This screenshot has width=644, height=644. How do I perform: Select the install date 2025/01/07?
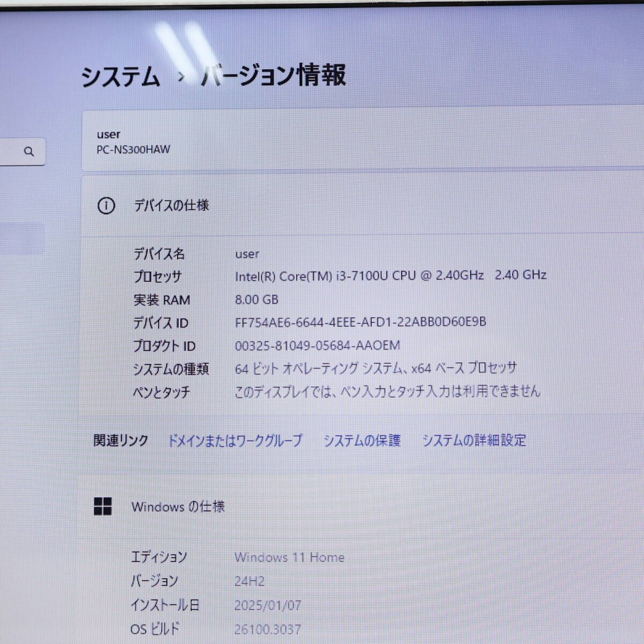click(268, 605)
